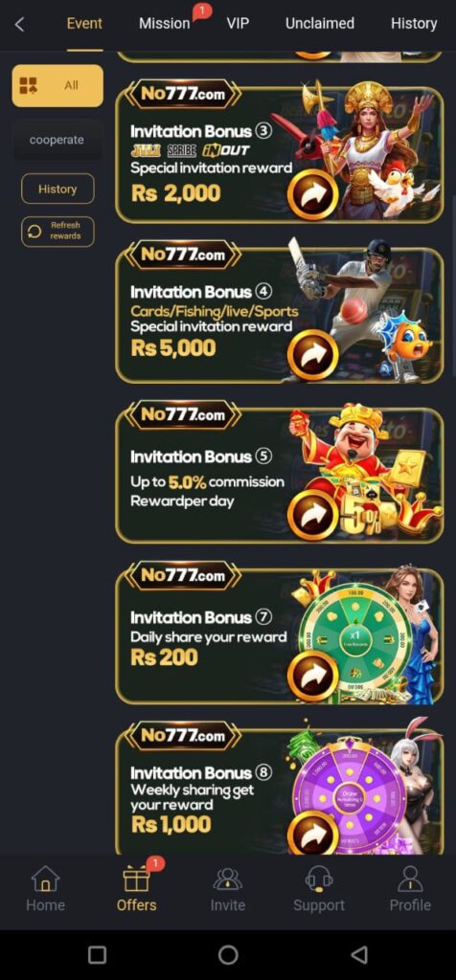Viewport: 456px width, 980px height.
Task: Click the Refresh rewards button
Action: (57, 232)
